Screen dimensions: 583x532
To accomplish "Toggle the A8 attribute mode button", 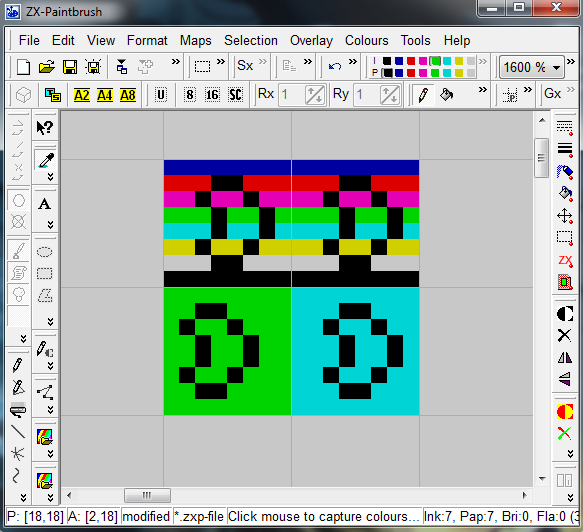I will coord(128,96).
